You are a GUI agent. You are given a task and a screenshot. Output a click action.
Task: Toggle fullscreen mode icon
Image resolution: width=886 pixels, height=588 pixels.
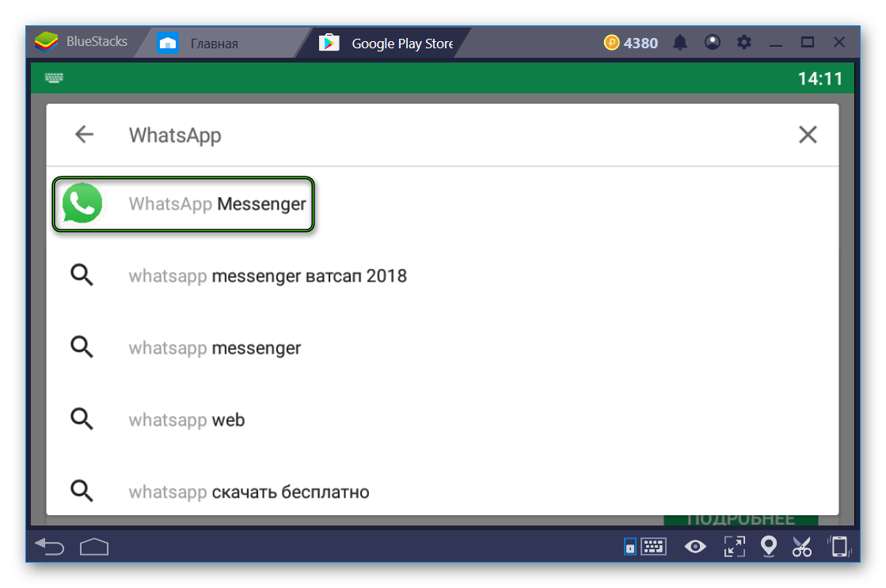point(735,546)
